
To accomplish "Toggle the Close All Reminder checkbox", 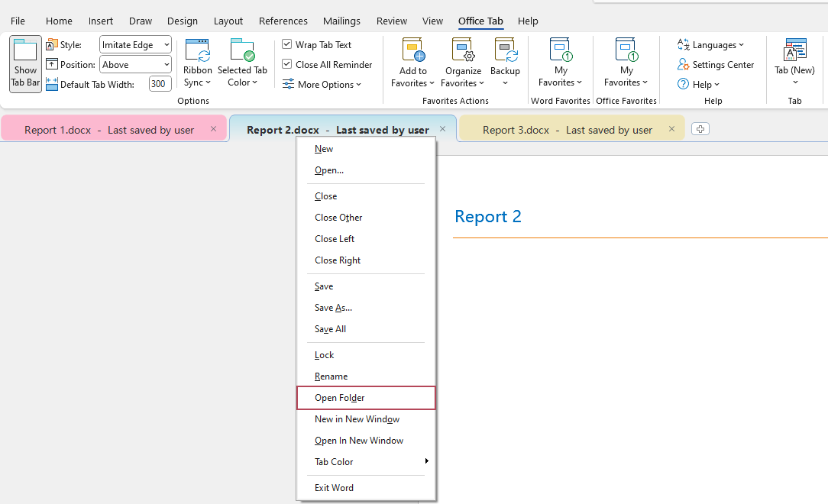I will point(287,65).
